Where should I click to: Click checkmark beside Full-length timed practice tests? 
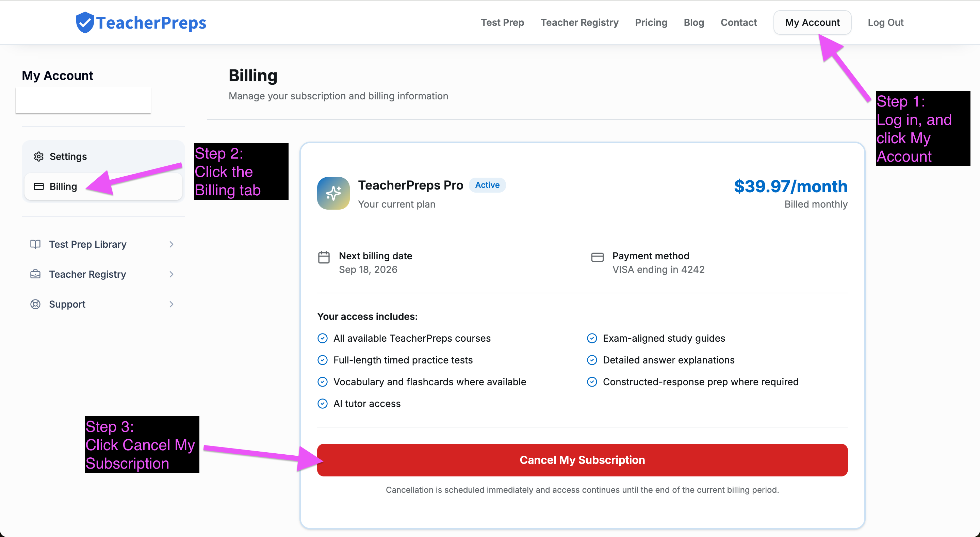point(322,360)
